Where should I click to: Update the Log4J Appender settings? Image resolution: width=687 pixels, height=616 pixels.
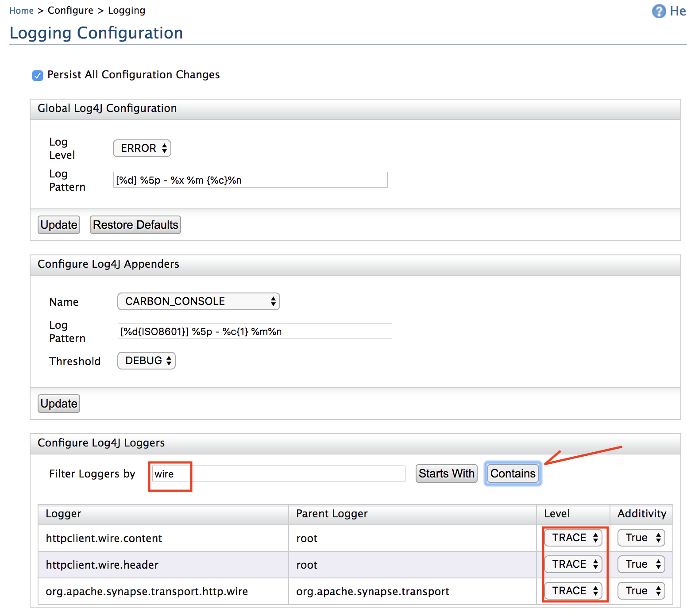click(58, 403)
